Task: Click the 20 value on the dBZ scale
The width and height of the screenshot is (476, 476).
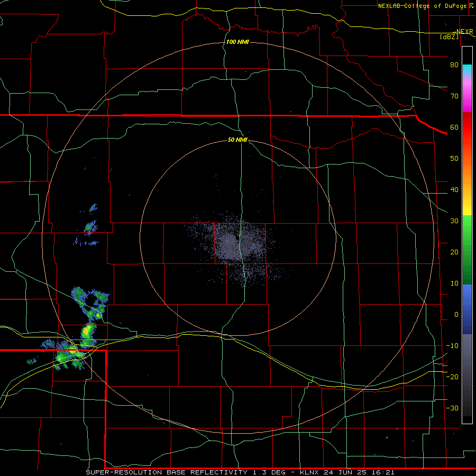Action: [x=454, y=252]
